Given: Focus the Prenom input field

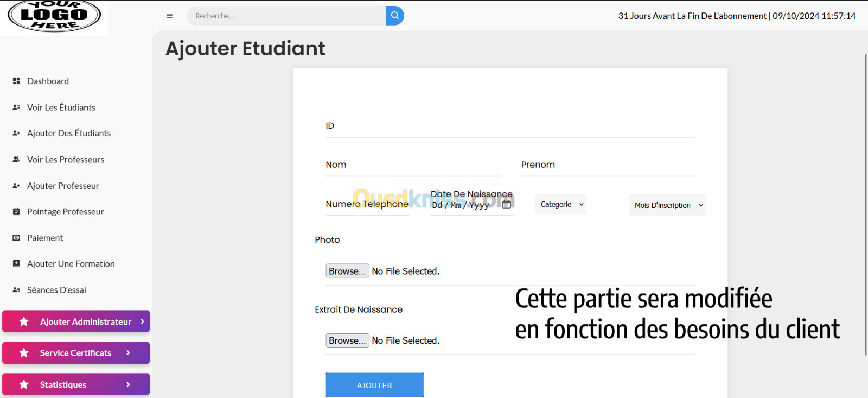Looking at the screenshot, I should pos(608,165).
